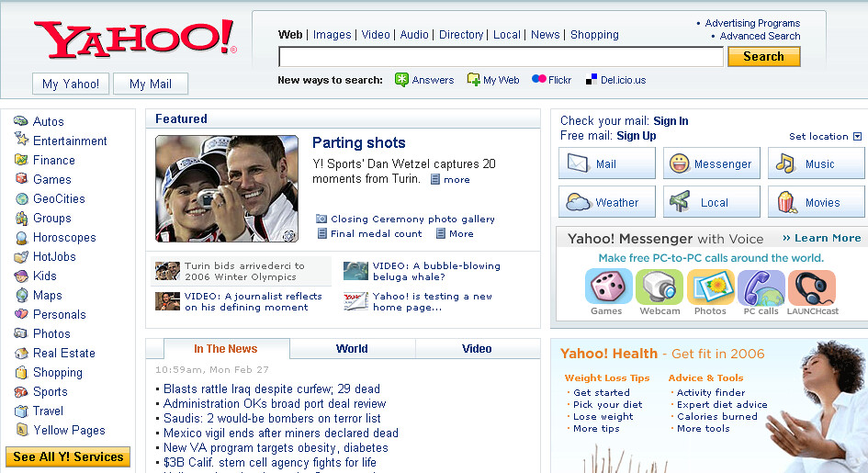
Task: Open the Movies popcorn button
Action: pyautogui.click(x=816, y=201)
